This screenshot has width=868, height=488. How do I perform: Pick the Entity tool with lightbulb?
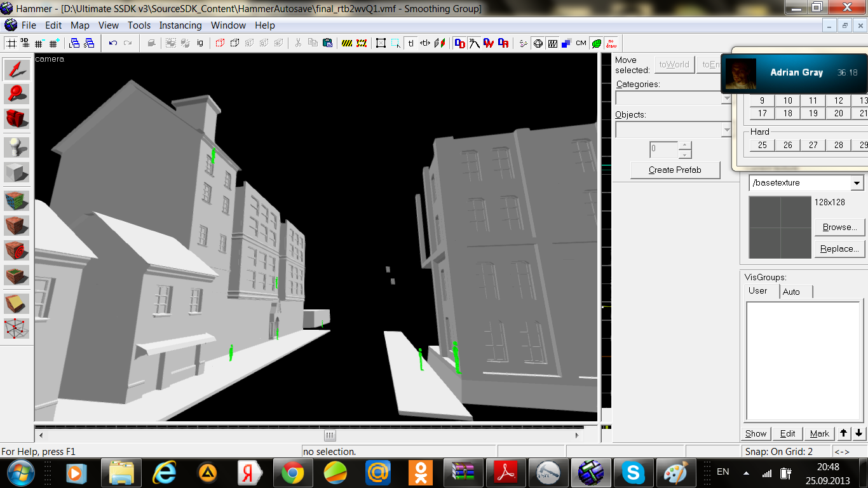[17, 147]
